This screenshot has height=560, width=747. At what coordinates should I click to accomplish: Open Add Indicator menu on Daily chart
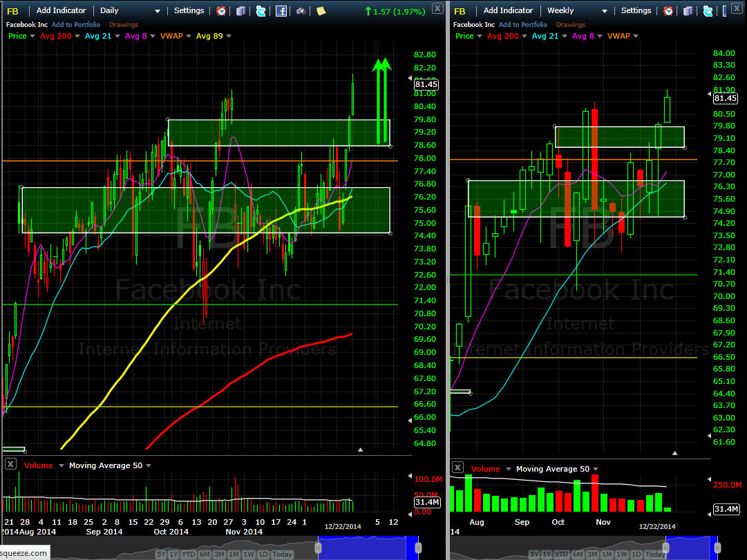tap(62, 11)
